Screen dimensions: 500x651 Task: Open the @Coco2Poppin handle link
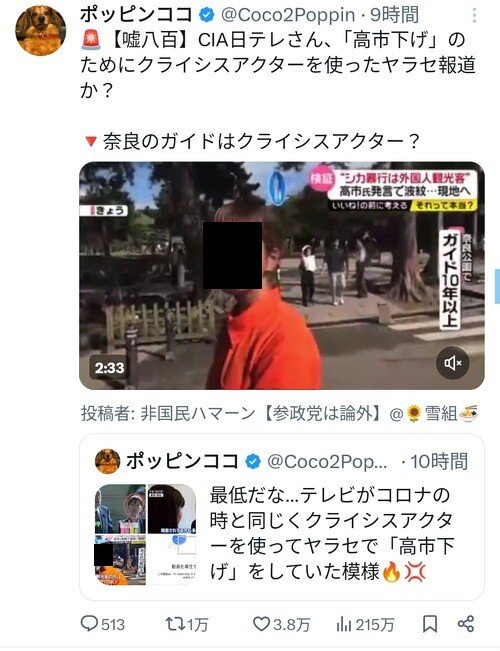(x=288, y=16)
